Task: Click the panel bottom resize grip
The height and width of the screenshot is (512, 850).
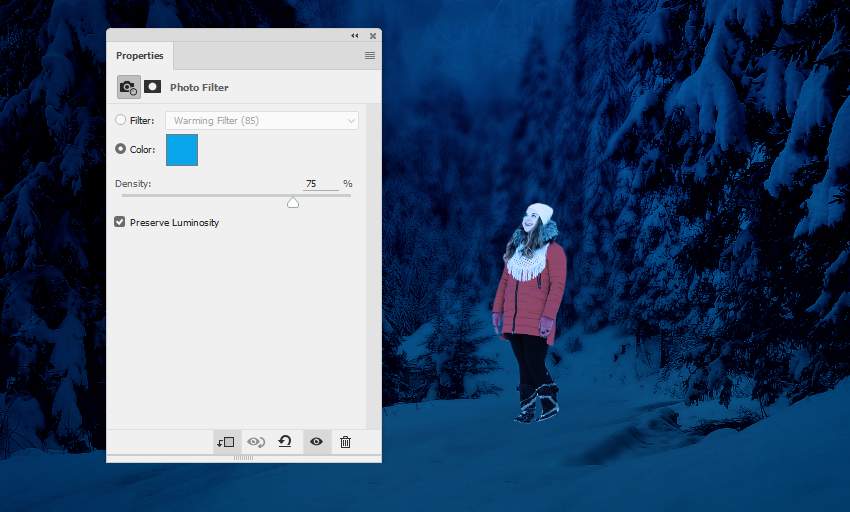Action: coord(243,458)
